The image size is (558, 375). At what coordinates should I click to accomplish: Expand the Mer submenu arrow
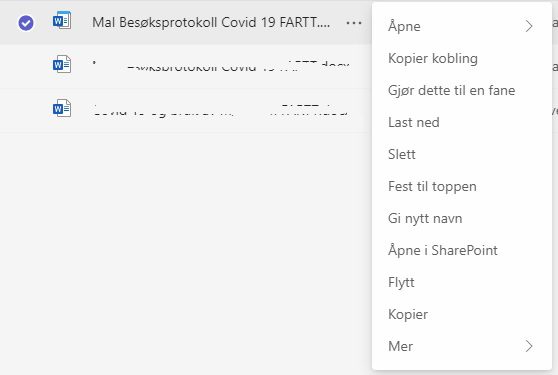point(529,346)
